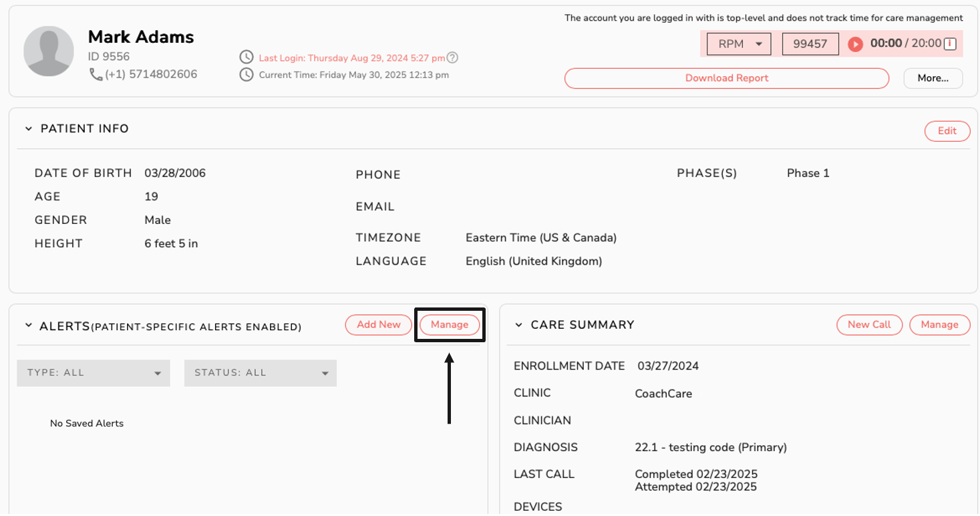This screenshot has height=516, width=980.
Task: Click the clock icon beside Last Login
Action: [247, 58]
